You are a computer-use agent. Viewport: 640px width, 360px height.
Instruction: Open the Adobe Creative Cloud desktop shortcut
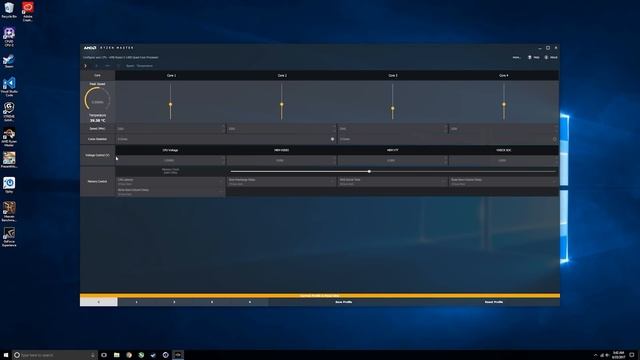[x=28, y=11]
